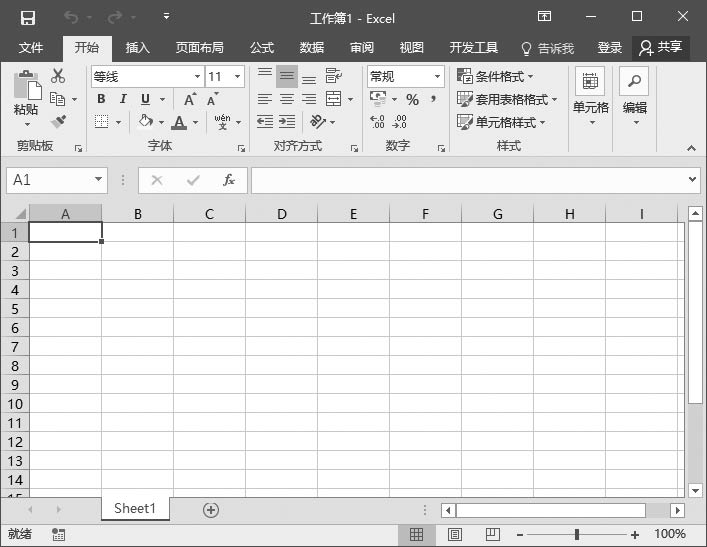Click the Comma Style icon
Image resolution: width=707 pixels, height=547 pixels.
click(x=433, y=99)
